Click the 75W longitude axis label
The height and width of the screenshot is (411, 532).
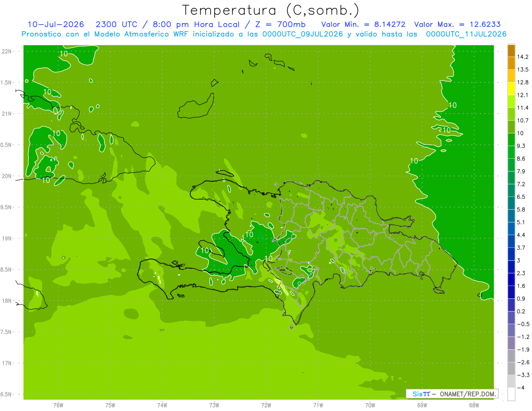[110, 405]
